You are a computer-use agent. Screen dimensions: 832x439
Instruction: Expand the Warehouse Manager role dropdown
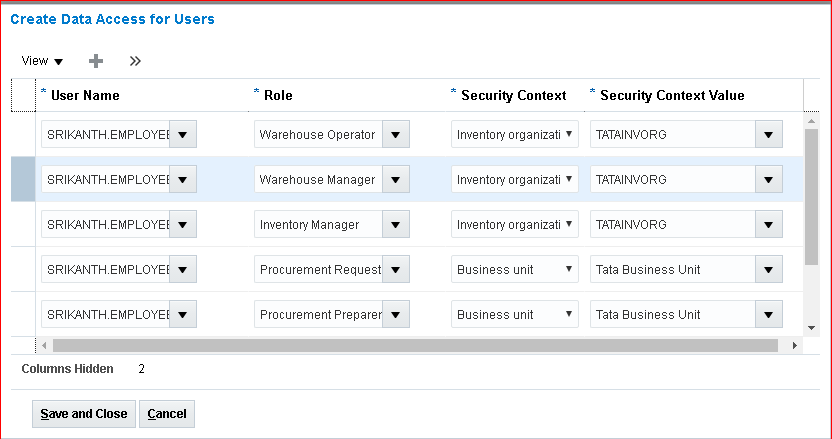(x=396, y=179)
